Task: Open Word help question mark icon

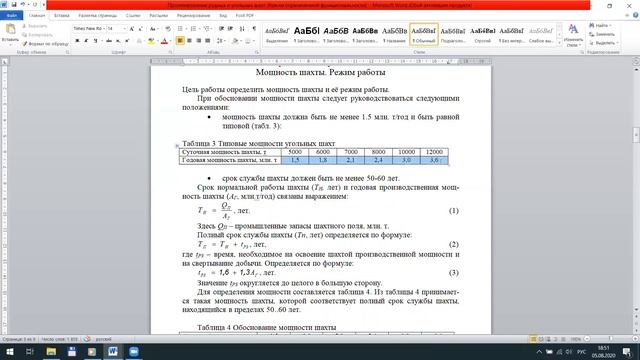Action: click(x=636, y=16)
